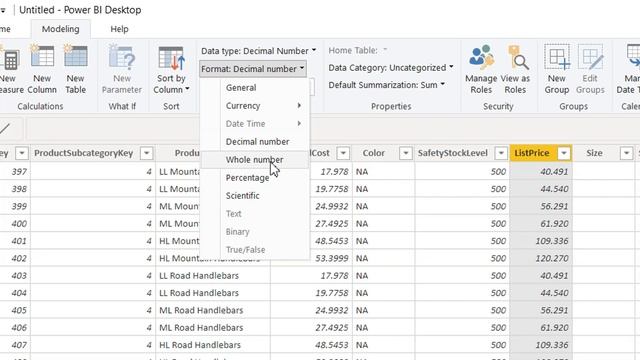Open ListPrice column filter arrow
This screenshot has width=640, height=360.
[564, 153]
